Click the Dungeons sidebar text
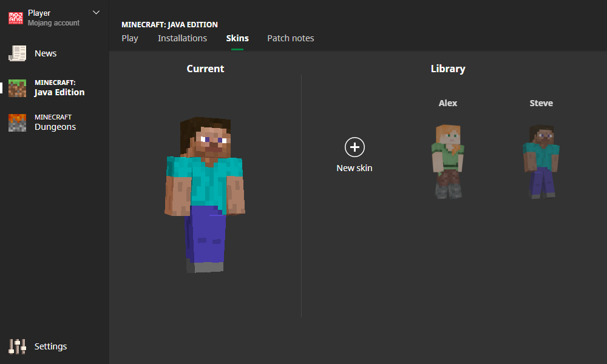 tap(55, 127)
